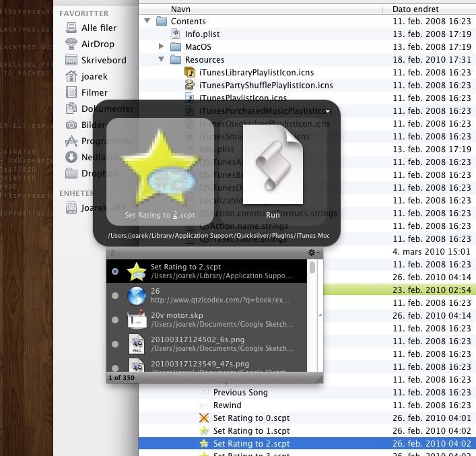Select Set Rating to 1.scpt
The width and height of the screenshot is (476, 456).
point(251,430)
